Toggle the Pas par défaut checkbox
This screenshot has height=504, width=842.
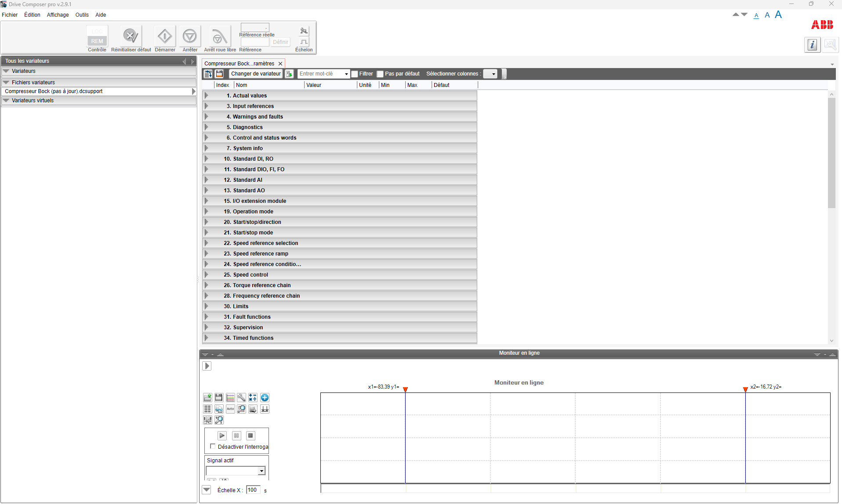(380, 74)
